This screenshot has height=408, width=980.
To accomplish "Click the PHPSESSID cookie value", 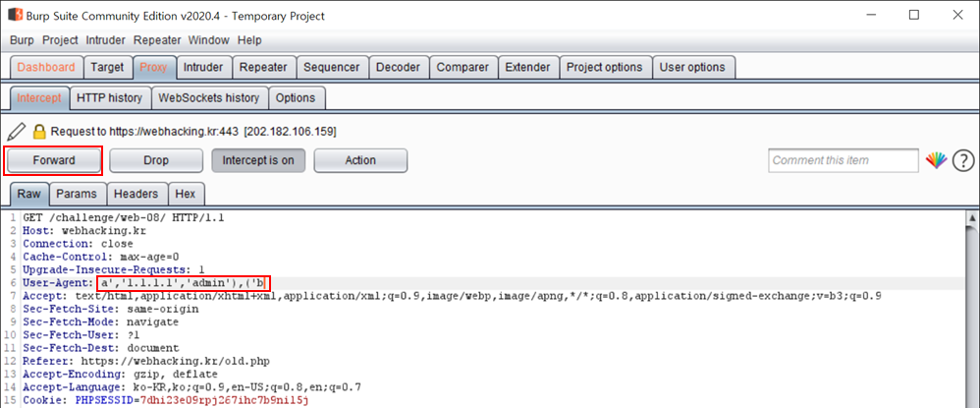I will coord(224,400).
